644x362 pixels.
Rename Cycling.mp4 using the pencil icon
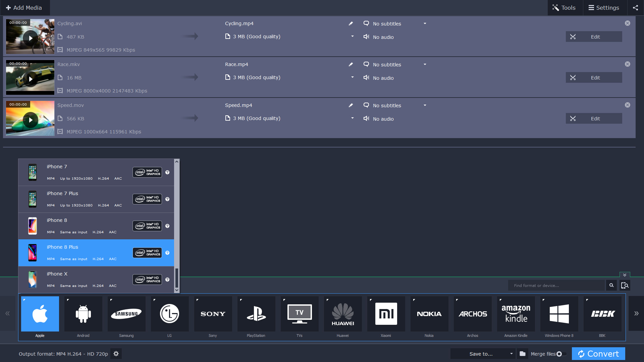(351, 23)
